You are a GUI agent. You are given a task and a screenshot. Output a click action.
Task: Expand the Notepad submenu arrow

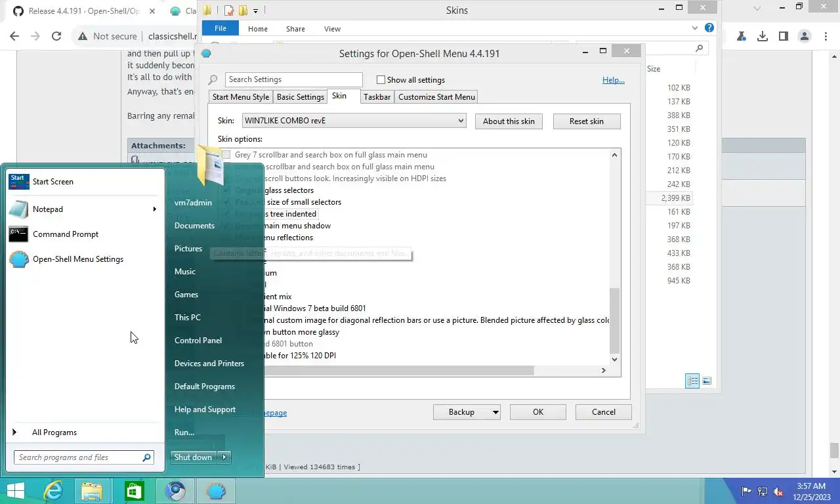(x=155, y=209)
